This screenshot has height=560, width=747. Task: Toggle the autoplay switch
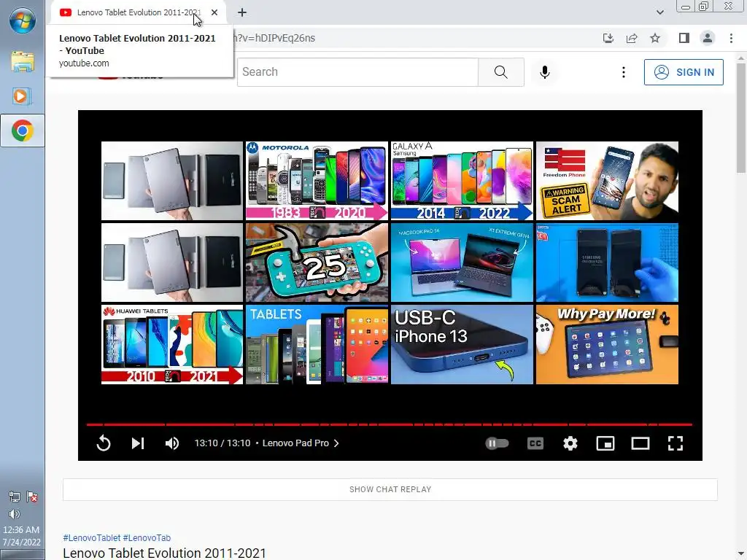tap(497, 443)
